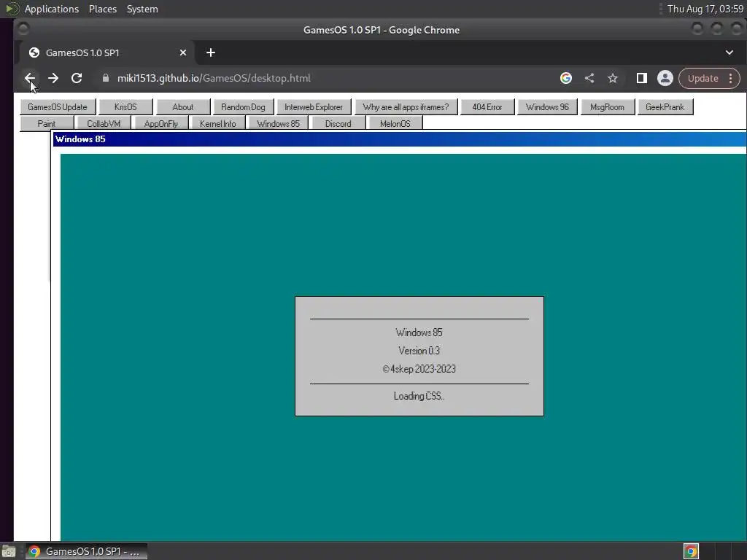Click the GamesOS taskbar window entry
This screenshot has width=747, height=560.
tap(86, 551)
